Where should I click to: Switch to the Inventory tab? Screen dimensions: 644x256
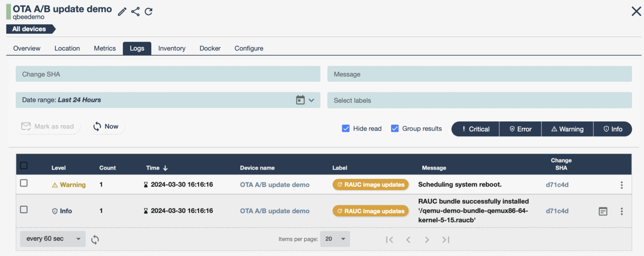point(172,48)
